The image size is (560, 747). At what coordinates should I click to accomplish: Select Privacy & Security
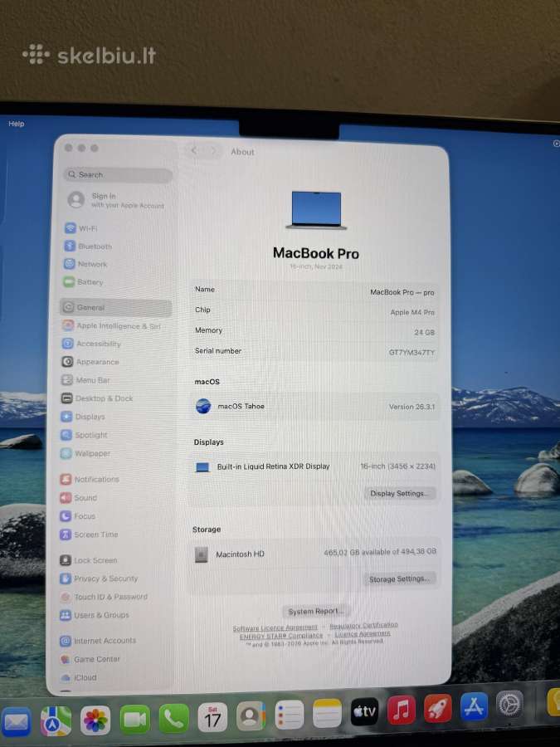point(99,579)
